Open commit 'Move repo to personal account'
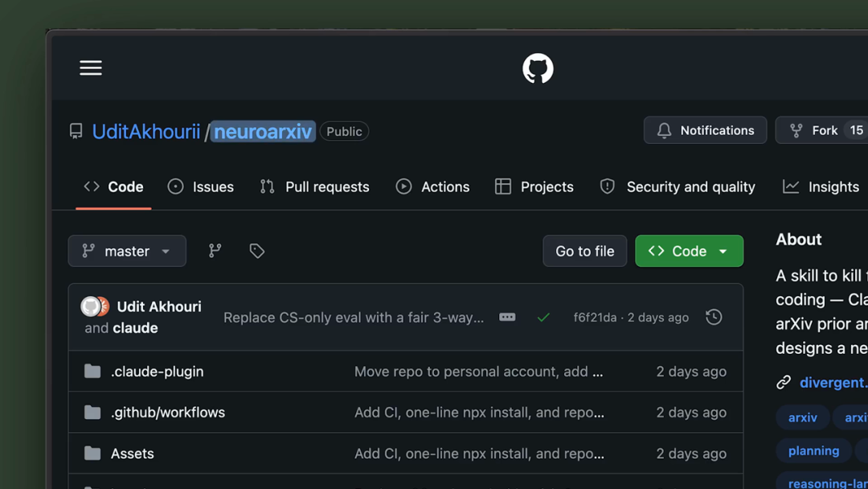 (x=479, y=372)
